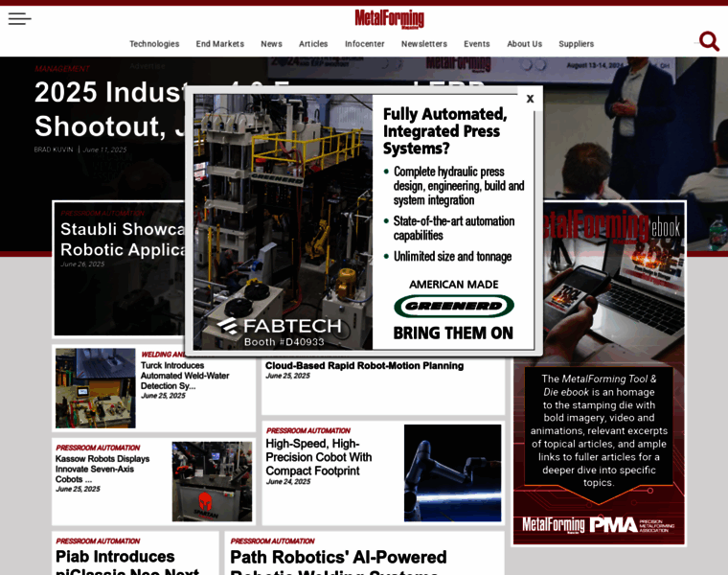
Task: Open the High-Speed, High-Precision Cobot article
Action: click(x=318, y=457)
